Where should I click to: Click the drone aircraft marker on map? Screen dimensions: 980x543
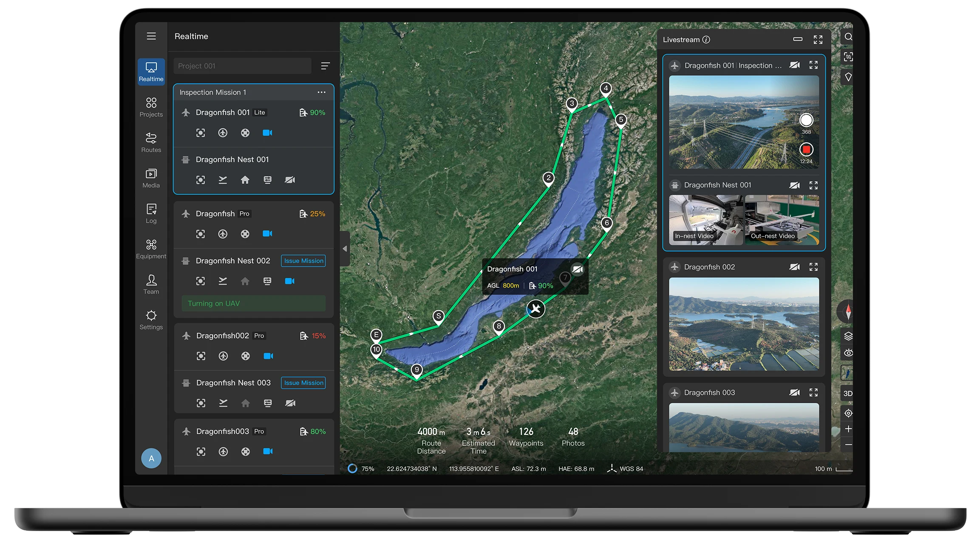(x=536, y=309)
